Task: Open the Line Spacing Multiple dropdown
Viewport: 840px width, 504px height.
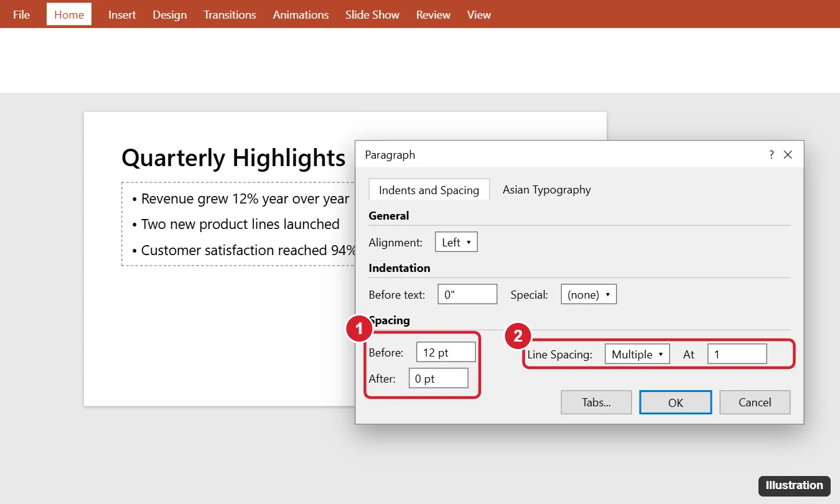Action: click(637, 354)
